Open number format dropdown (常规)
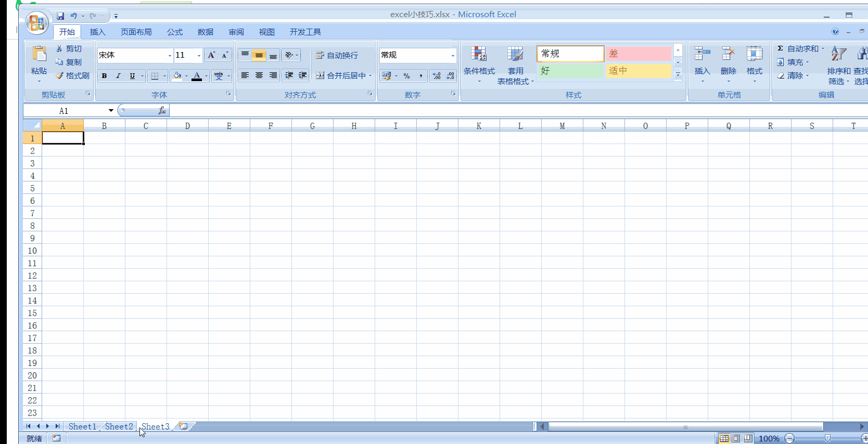868x444 pixels. 453,55
